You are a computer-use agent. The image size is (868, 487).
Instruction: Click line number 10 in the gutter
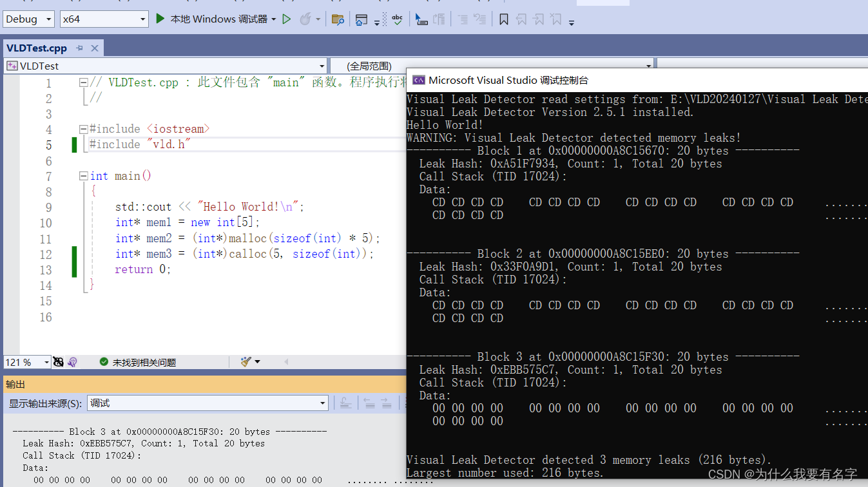tap(45, 223)
